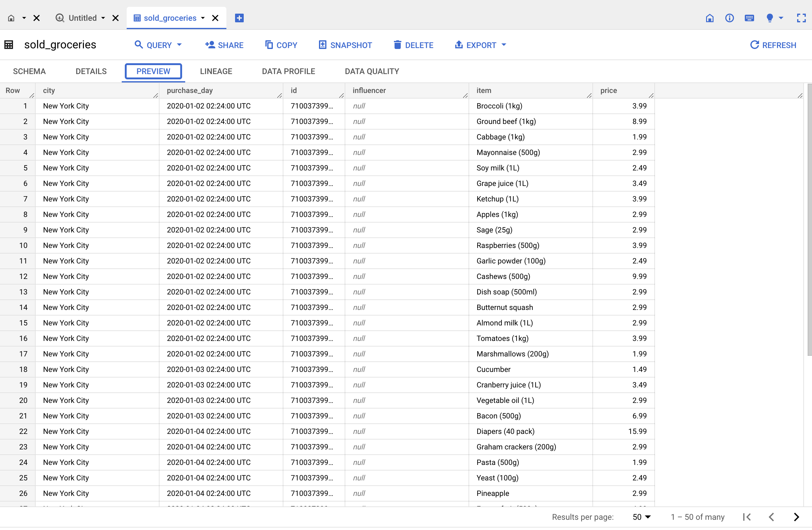Click the table grid icon beside sold_groceries title
812x530 pixels.
click(x=9, y=44)
